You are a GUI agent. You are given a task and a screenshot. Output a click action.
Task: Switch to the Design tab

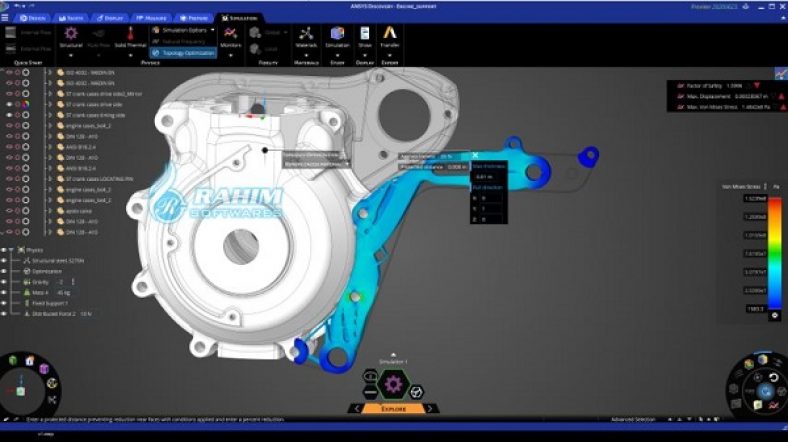click(x=33, y=18)
